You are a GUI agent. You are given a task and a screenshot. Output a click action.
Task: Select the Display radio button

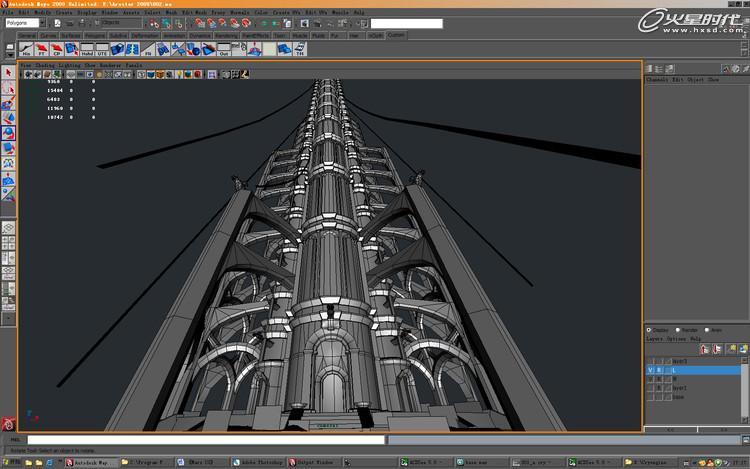[x=649, y=329]
